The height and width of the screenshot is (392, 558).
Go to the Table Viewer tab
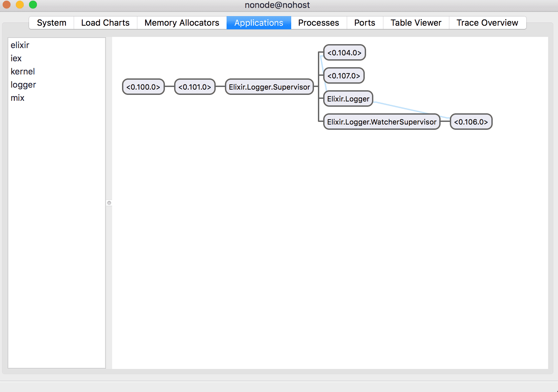point(416,23)
